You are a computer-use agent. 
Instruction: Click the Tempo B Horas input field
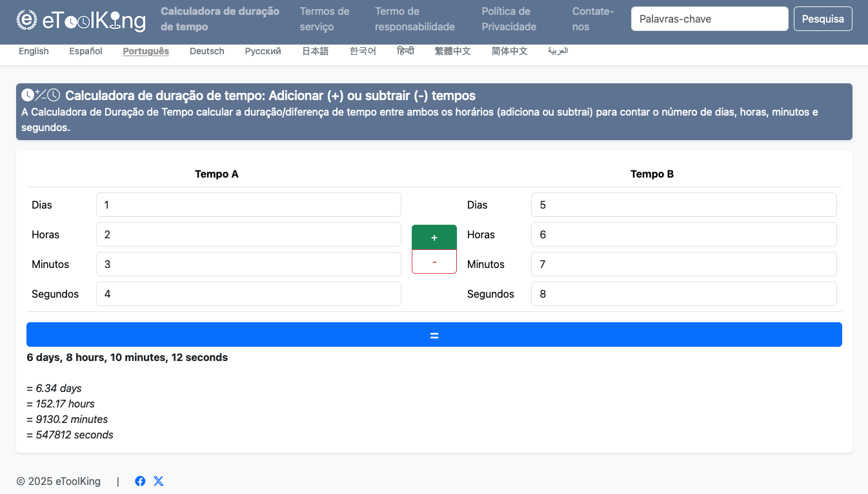tap(683, 234)
